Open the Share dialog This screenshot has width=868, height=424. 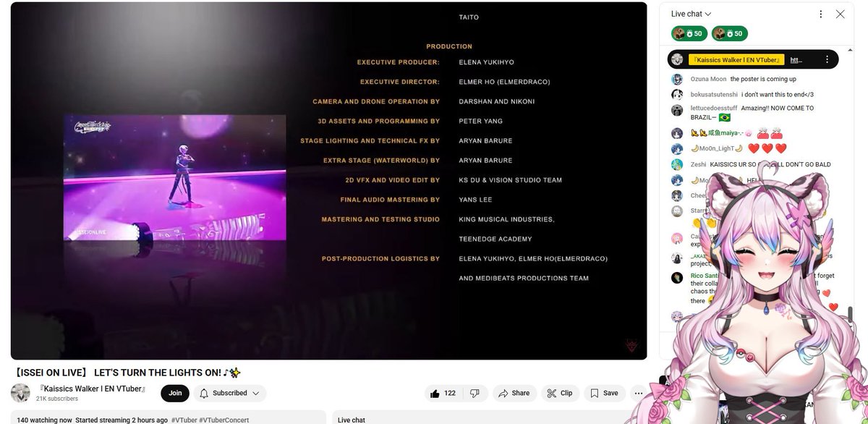coord(514,393)
